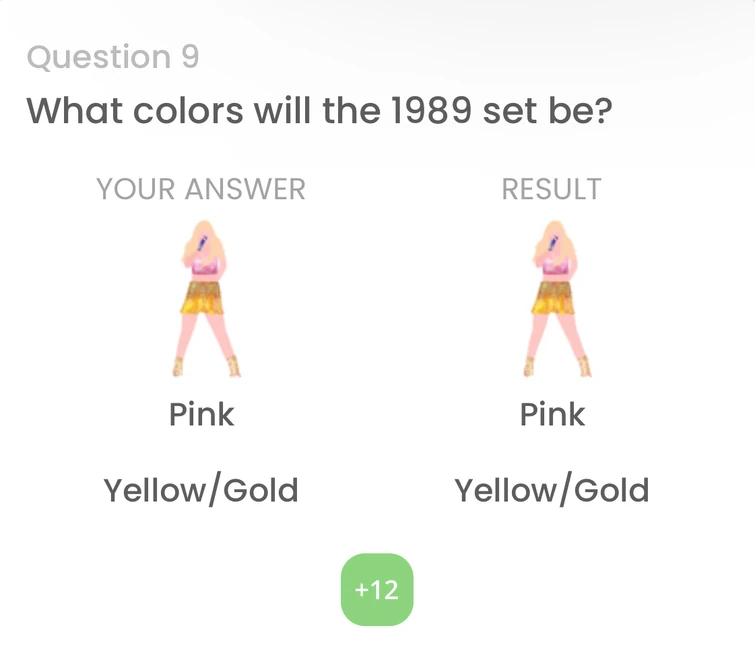Click pink top on RESULT figure
The width and height of the screenshot is (755, 651).
tap(556, 267)
